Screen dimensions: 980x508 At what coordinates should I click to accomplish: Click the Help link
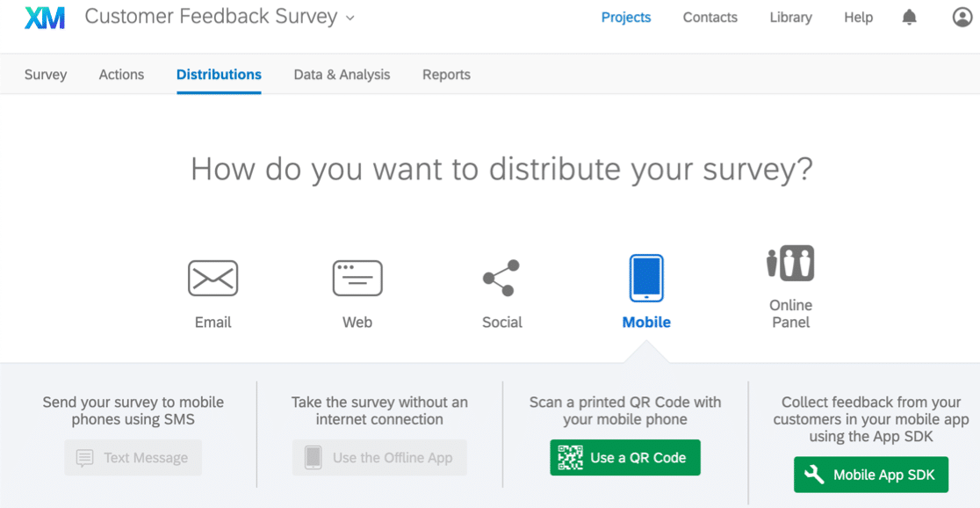point(858,18)
